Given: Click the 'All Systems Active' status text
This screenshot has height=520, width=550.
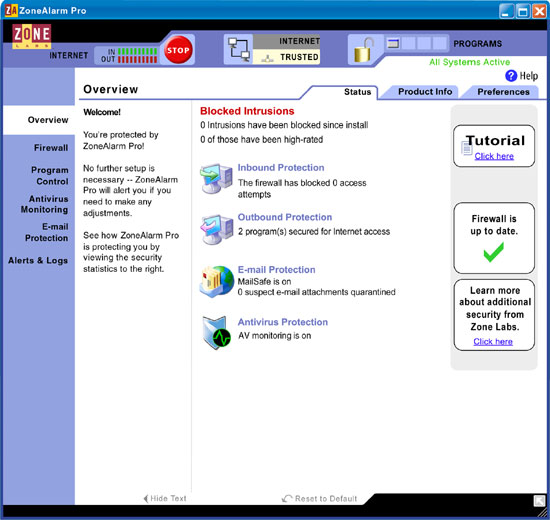Looking at the screenshot, I should [469, 62].
